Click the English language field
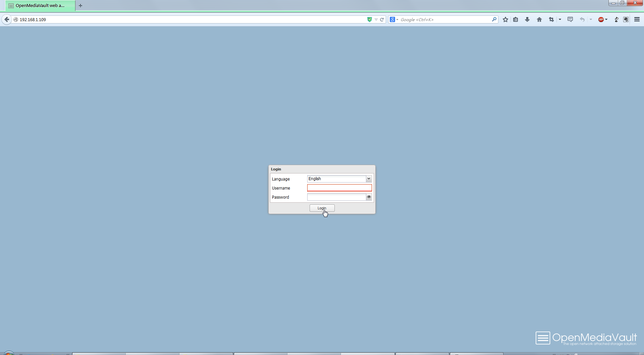The height and width of the screenshot is (355, 644). coord(336,179)
